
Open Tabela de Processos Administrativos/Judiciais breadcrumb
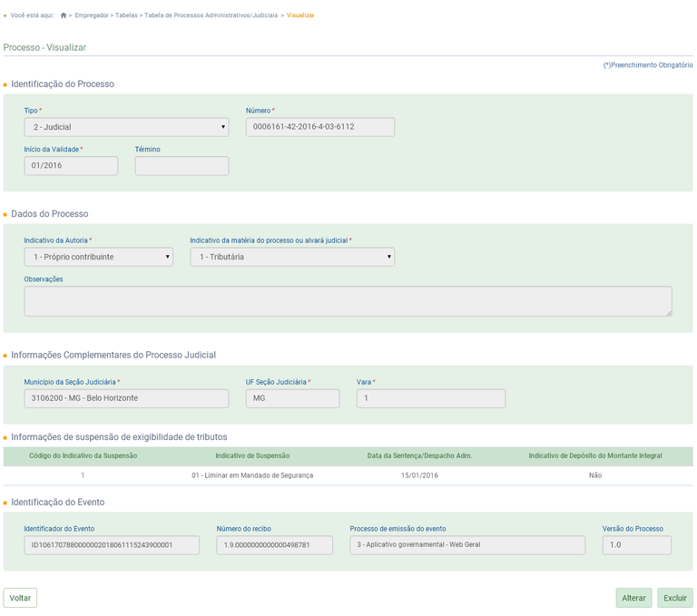[211, 15]
